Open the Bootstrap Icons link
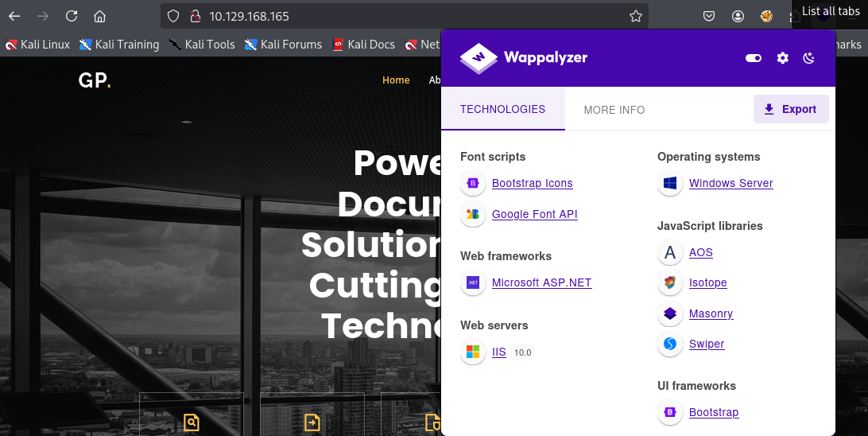This screenshot has height=436, width=868. [x=532, y=183]
